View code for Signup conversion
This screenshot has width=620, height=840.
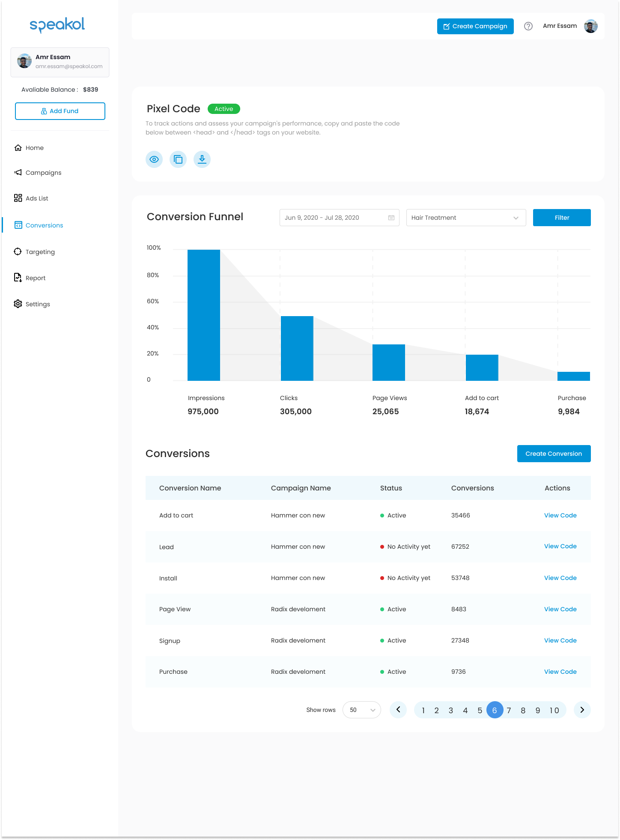(560, 640)
